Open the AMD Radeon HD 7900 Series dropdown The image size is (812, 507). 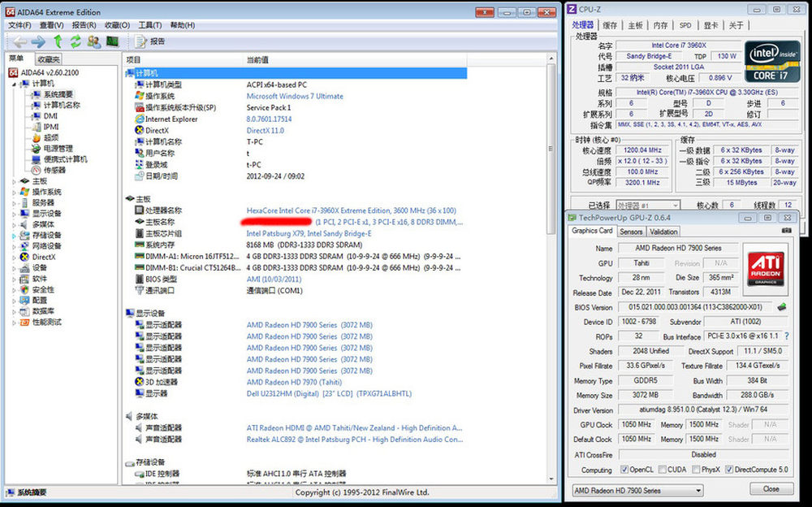coord(637,490)
